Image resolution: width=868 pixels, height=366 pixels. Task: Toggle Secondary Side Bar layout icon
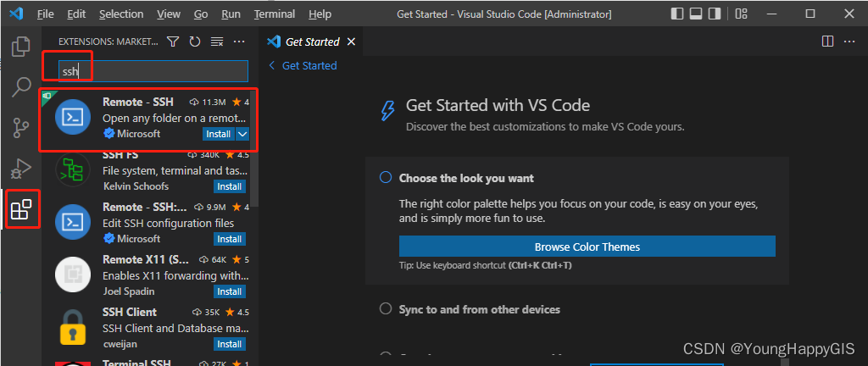point(715,14)
